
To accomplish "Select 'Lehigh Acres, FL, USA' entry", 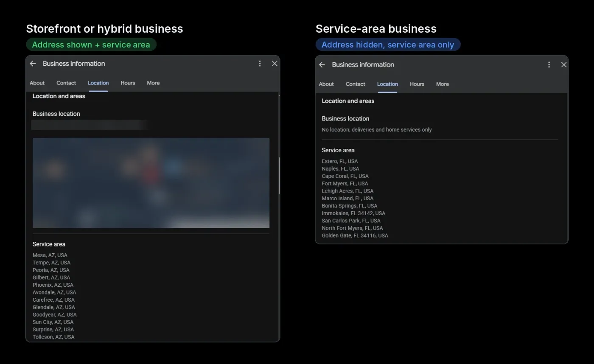I will pos(347,191).
